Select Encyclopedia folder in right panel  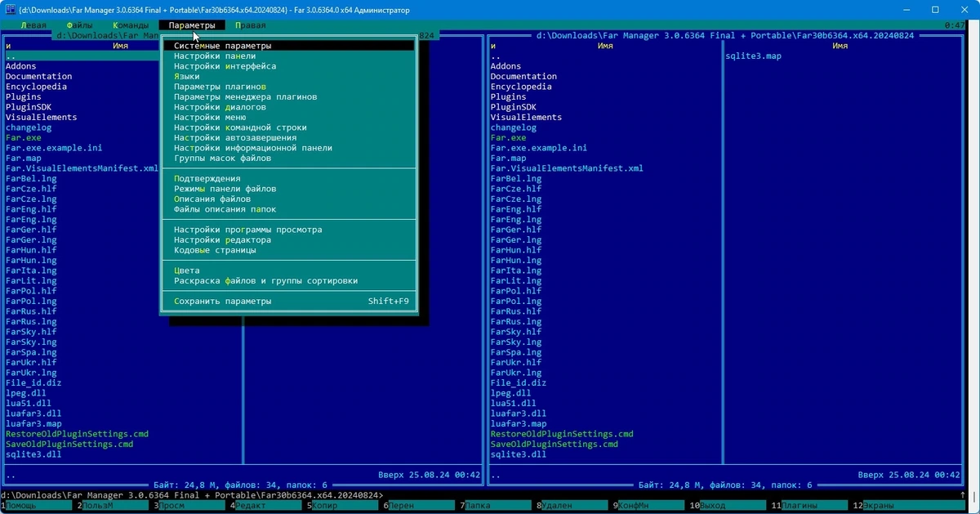(521, 87)
